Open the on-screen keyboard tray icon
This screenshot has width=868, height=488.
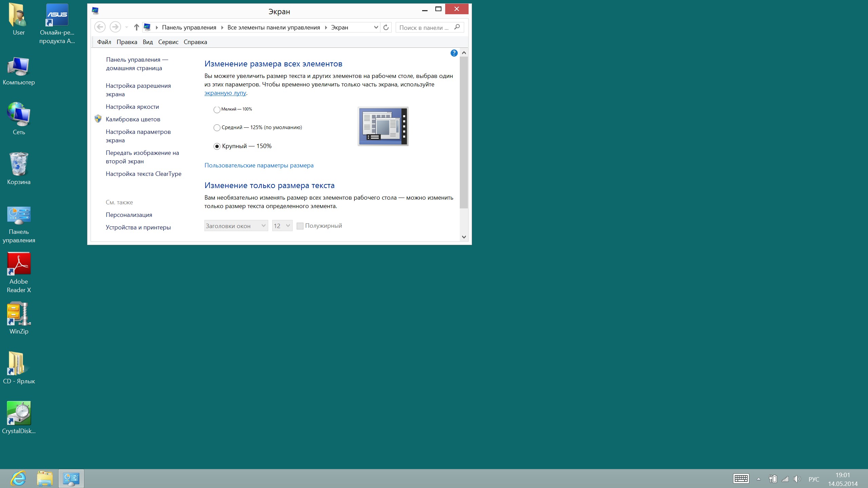pos(741,479)
